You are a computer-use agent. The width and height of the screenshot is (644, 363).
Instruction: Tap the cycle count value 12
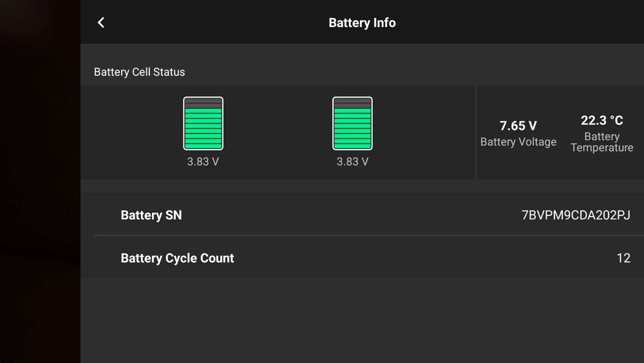click(x=623, y=258)
